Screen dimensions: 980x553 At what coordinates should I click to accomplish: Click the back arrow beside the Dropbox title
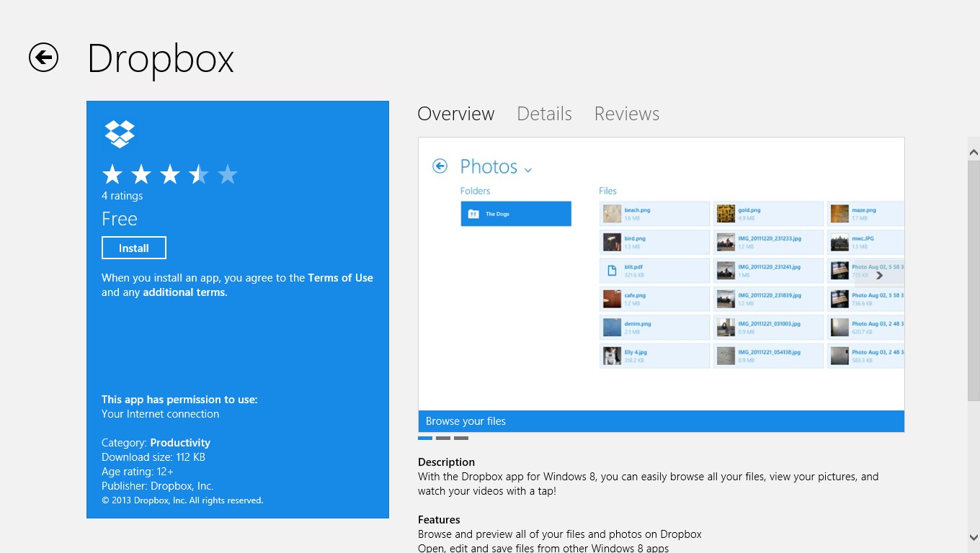[43, 58]
